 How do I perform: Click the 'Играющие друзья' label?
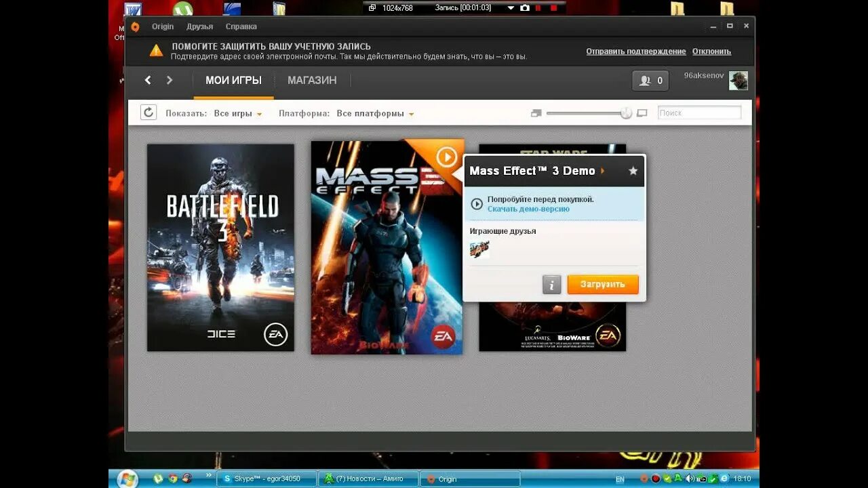502,231
